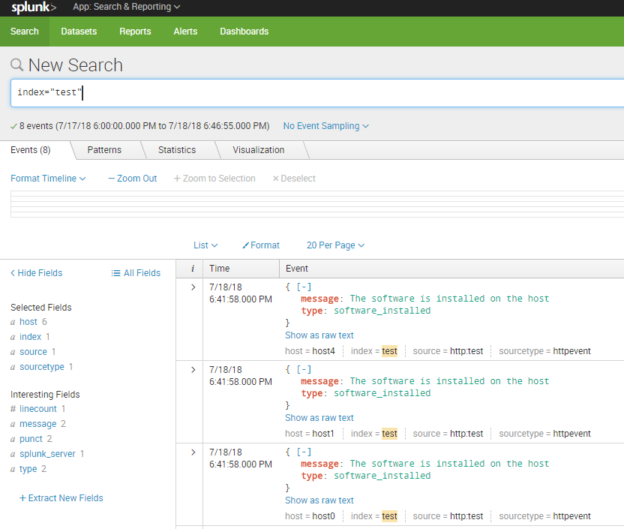Open the Format Timeline dropdown
Image resolution: width=624 pixels, height=529 pixels.
click(48, 178)
